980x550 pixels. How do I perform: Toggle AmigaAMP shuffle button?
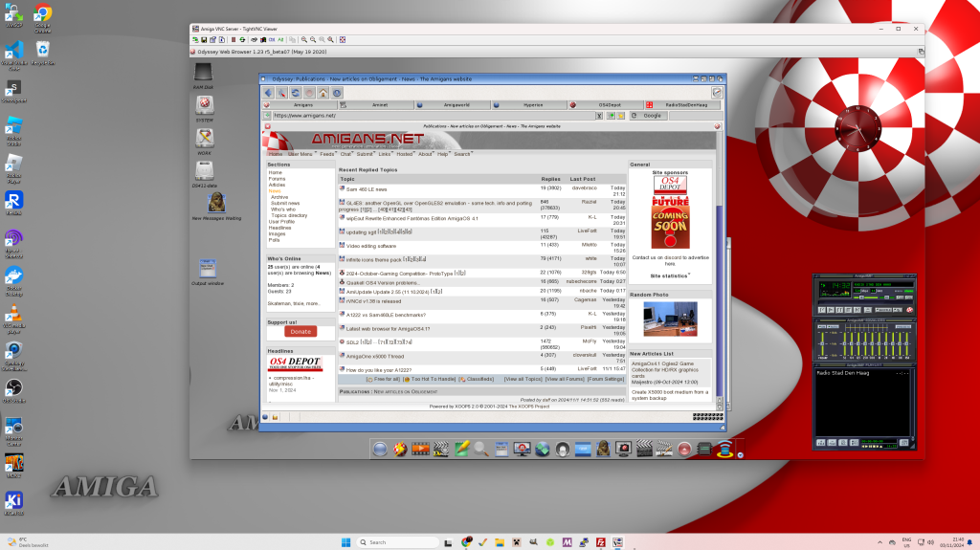point(883,310)
